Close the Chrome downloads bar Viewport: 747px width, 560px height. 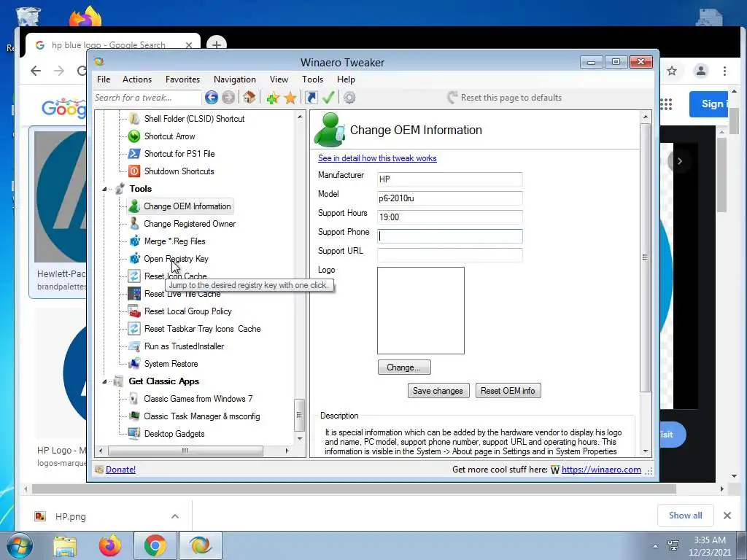point(727,516)
